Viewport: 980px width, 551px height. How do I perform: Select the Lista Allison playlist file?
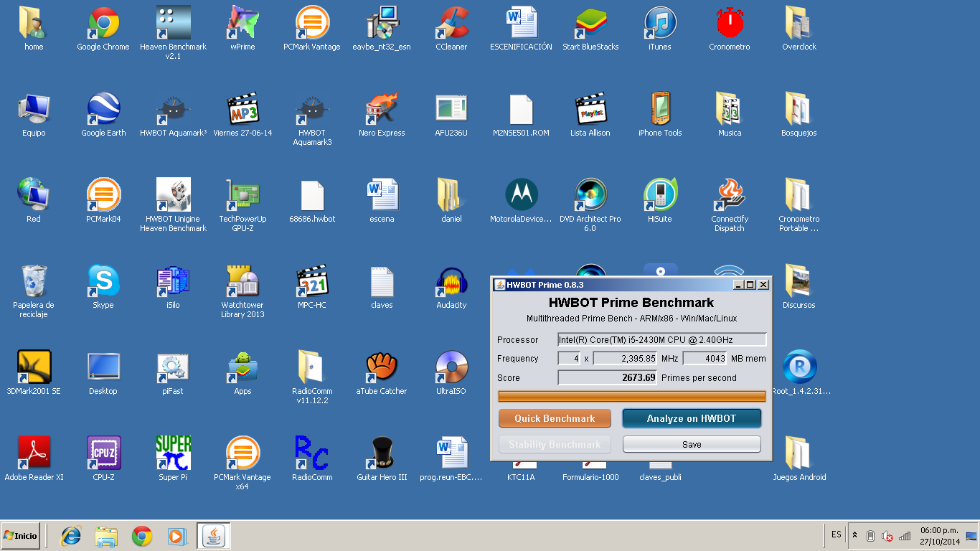(590, 115)
